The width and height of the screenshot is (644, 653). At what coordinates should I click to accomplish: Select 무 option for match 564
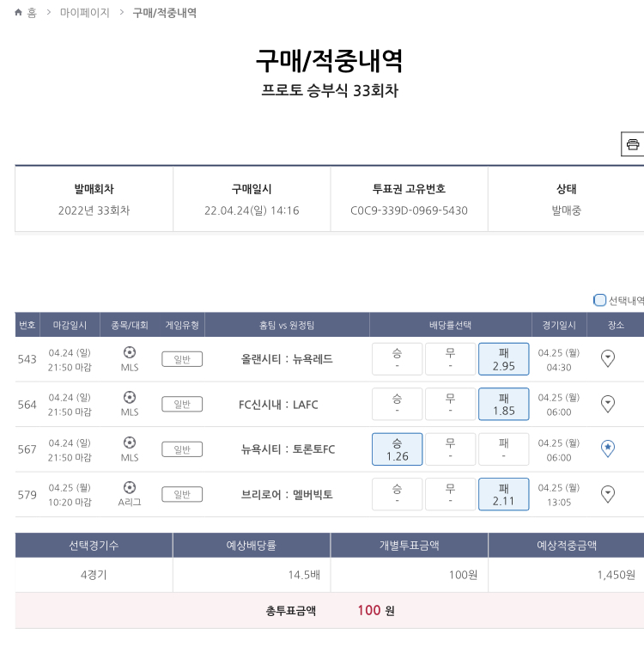(x=451, y=404)
